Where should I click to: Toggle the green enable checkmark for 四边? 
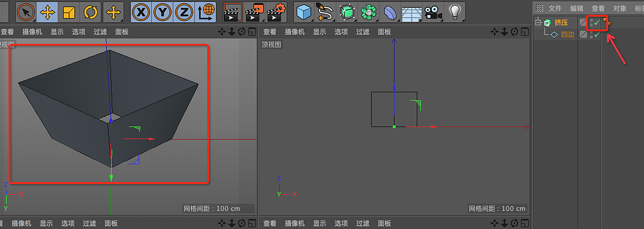tap(597, 35)
